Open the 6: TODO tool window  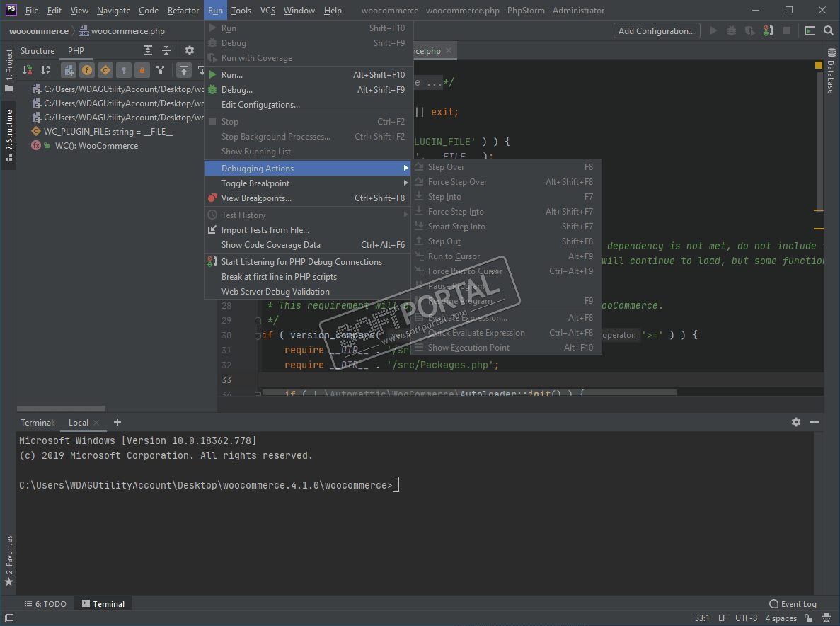pyautogui.click(x=45, y=604)
